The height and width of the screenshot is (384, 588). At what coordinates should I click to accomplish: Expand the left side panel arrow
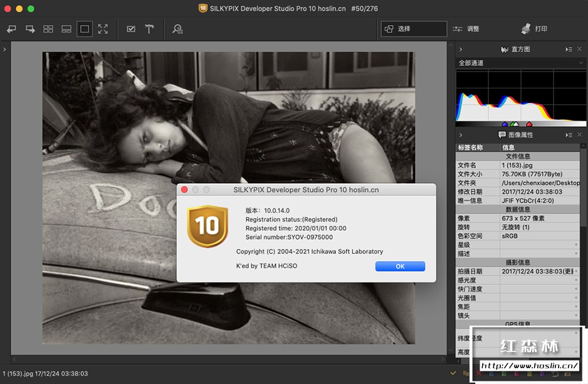pyautogui.click(x=4, y=49)
